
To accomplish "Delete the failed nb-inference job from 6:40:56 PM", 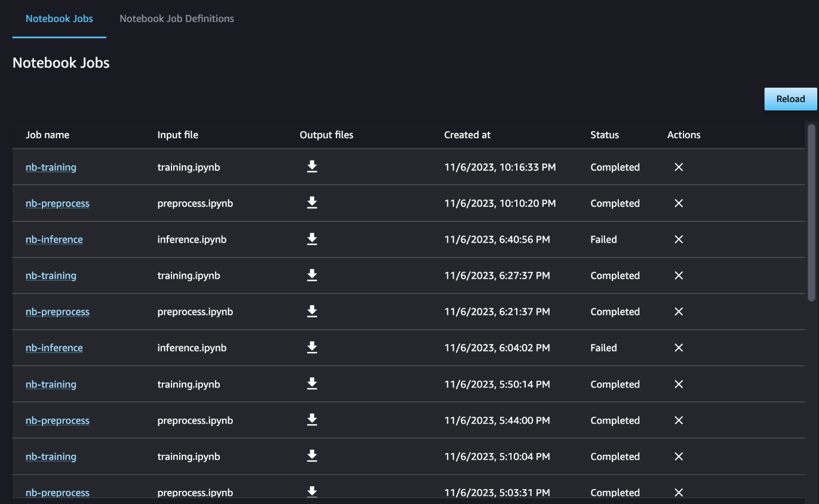I will (678, 239).
